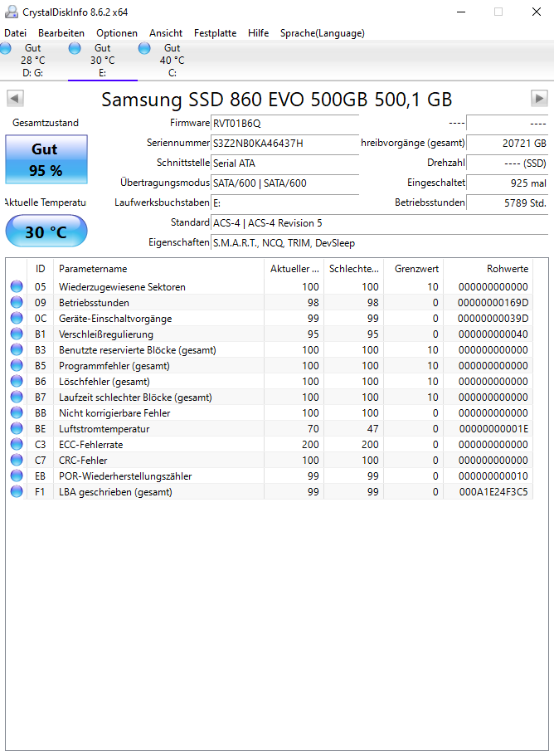Open the Datei menu
The width and height of the screenshot is (554, 756).
(x=16, y=33)
